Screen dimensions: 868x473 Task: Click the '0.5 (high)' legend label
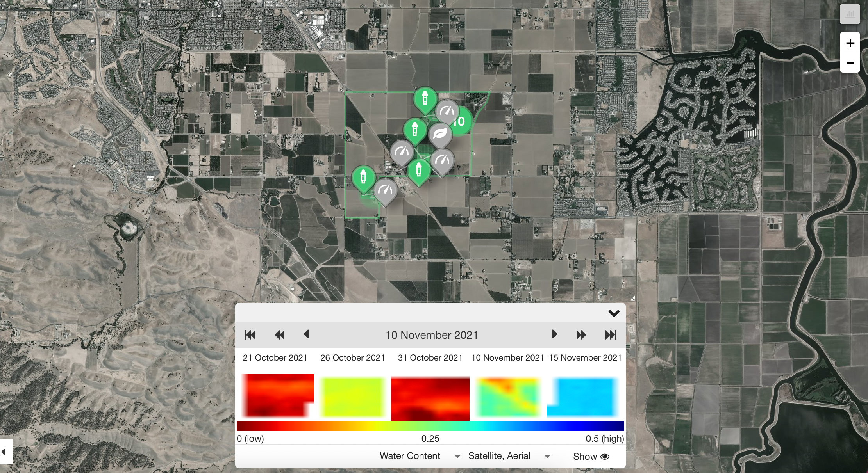605,439
